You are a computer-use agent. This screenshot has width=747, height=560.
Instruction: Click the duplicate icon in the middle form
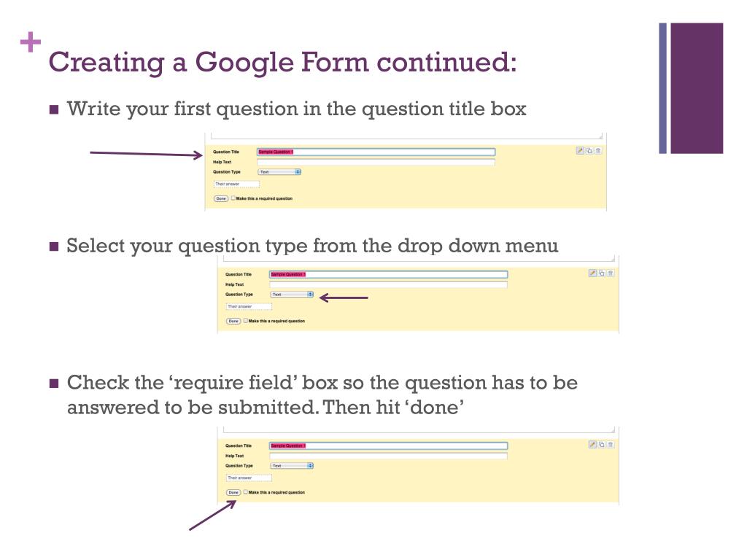(602, 273)
